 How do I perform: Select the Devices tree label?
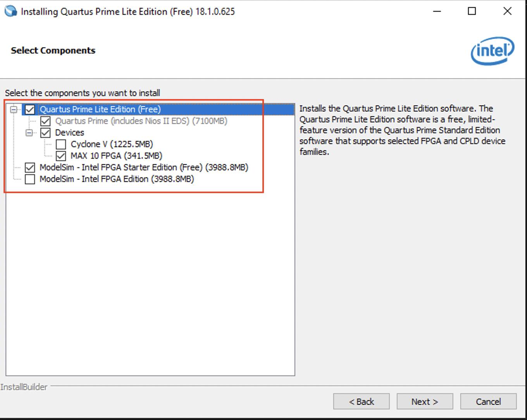tap(69, 133)
